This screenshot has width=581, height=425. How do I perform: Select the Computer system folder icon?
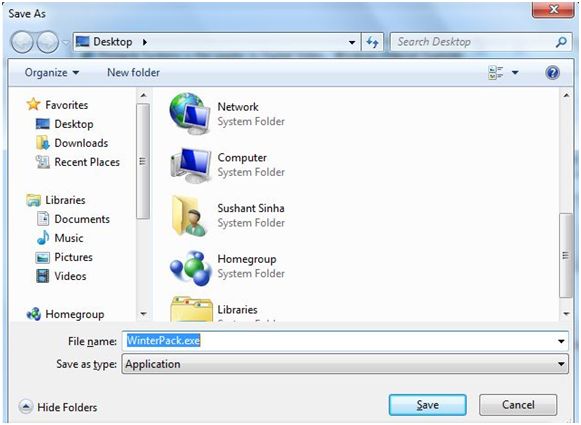point(190,165)
